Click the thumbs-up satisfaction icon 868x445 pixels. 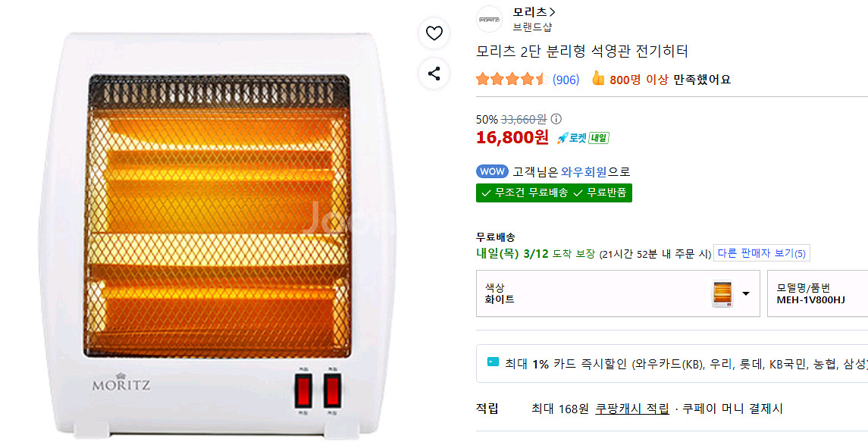coord(598,79)
